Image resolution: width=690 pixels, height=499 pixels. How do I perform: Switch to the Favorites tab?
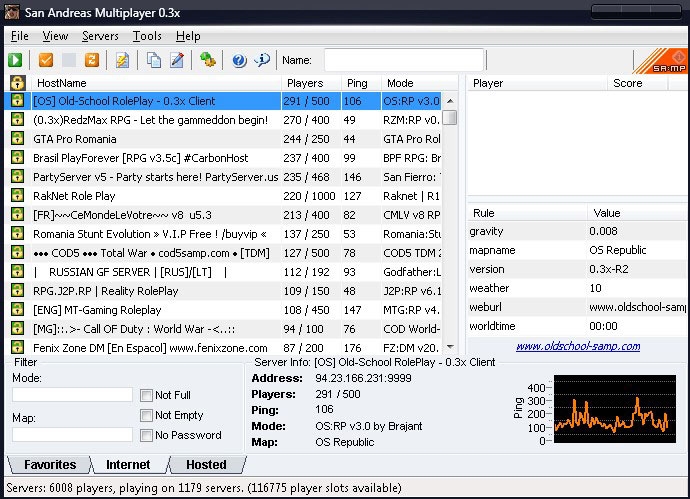[49, 464]
